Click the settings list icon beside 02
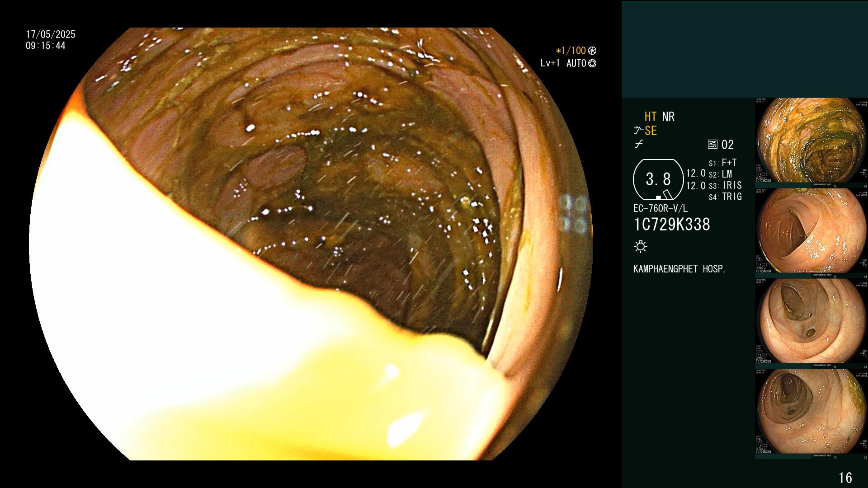 (x=712, y=145)
